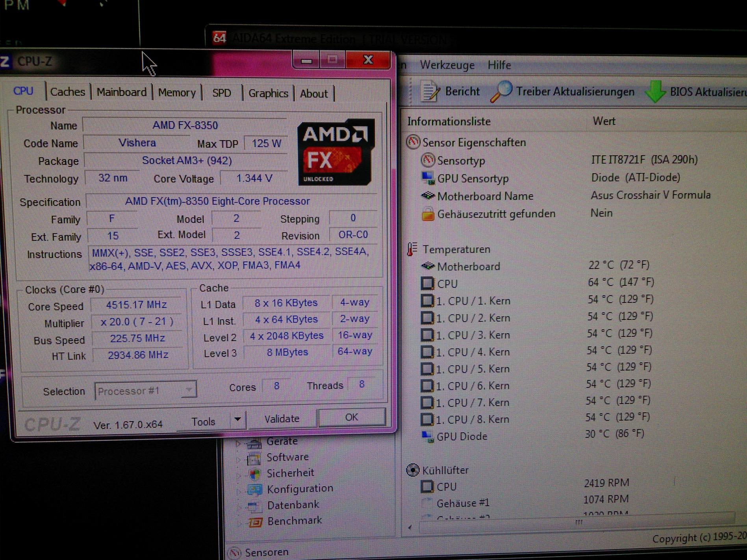This screenshot has width=747, height=560.
Task: Click the Motherboard Name chip icon
Action: click(x=428, y=196)
